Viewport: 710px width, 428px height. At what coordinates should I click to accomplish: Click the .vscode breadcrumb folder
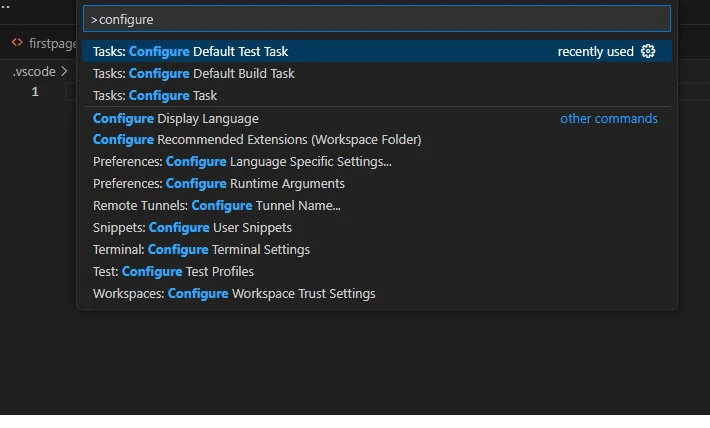tap(34, 72)
